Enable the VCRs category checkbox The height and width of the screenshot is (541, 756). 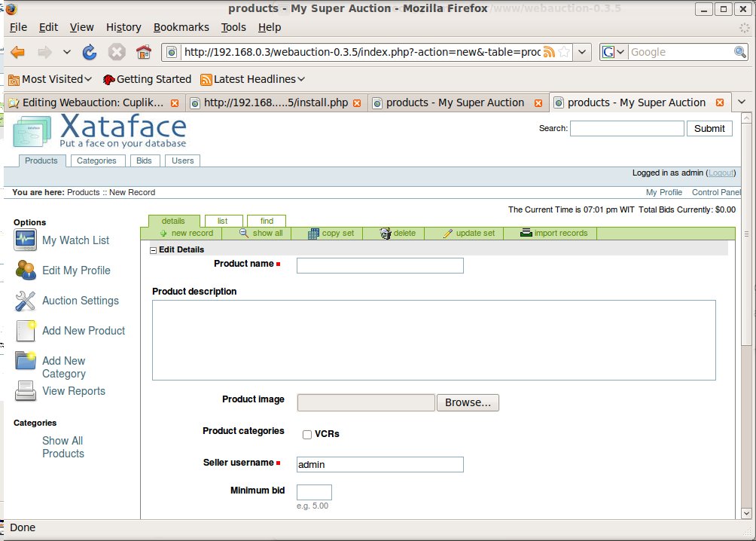(x=307, y=435)
